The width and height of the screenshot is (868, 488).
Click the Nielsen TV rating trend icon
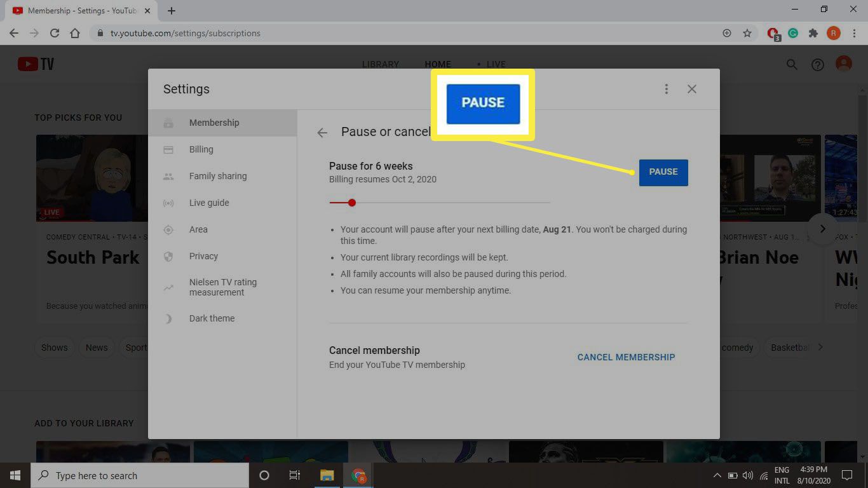pyautogui.click(x=168, y=287)
